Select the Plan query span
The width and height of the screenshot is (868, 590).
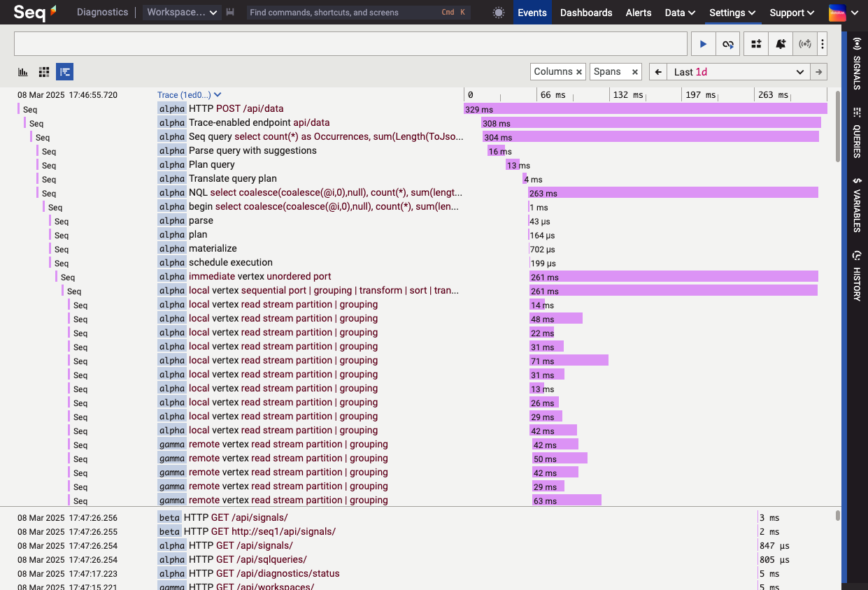click(212, 165)
